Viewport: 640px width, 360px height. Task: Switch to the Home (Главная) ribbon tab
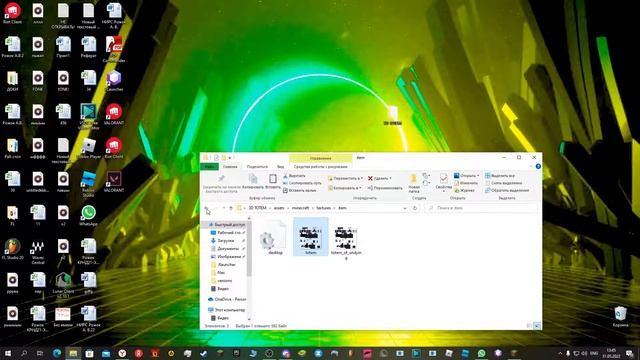(x=230, y=167)
